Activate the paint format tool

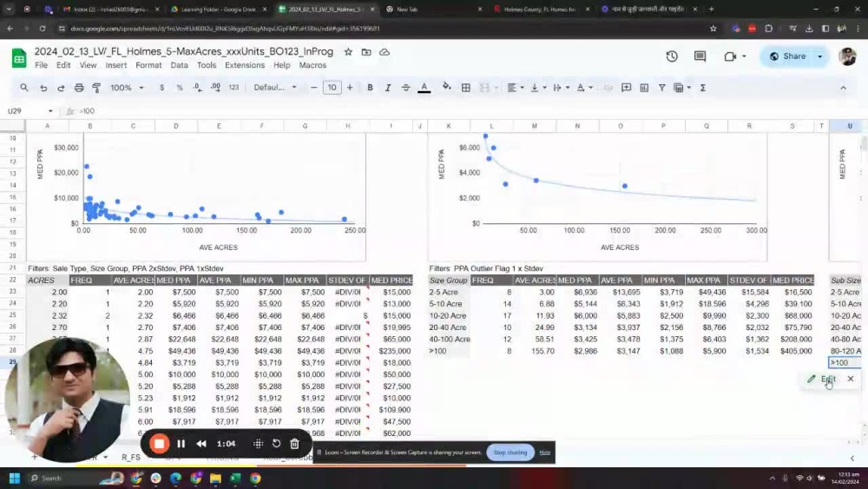click(97, 88)
